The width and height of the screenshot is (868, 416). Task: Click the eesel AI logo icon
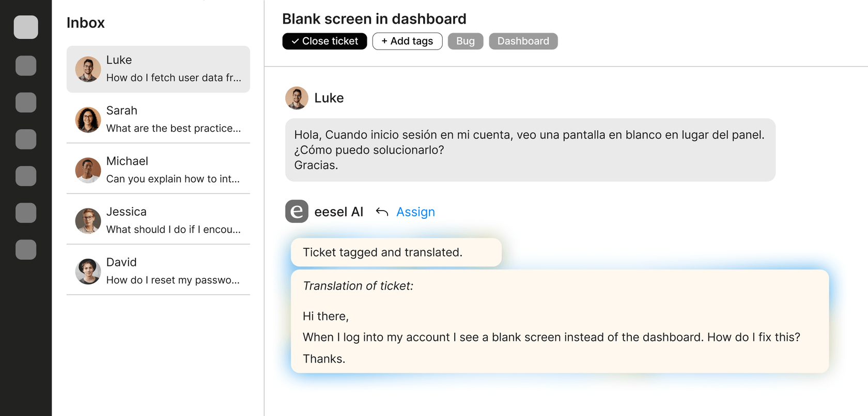(297, 212)
